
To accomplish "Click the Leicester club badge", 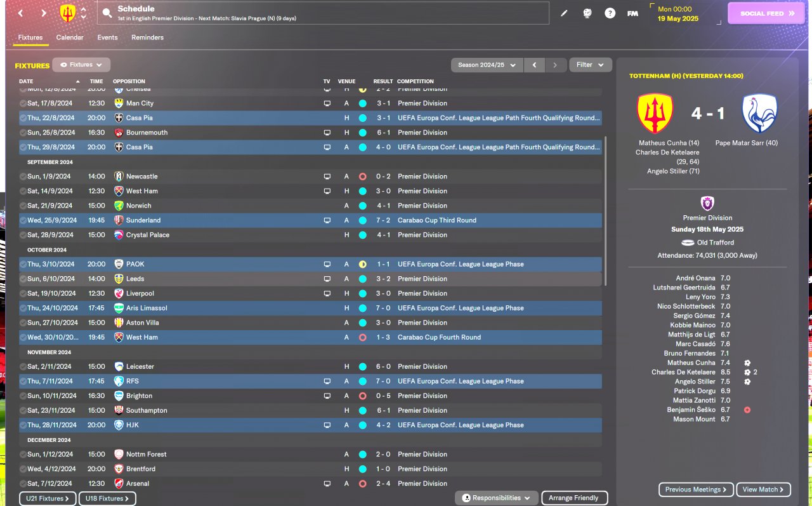I will point(119,366).
